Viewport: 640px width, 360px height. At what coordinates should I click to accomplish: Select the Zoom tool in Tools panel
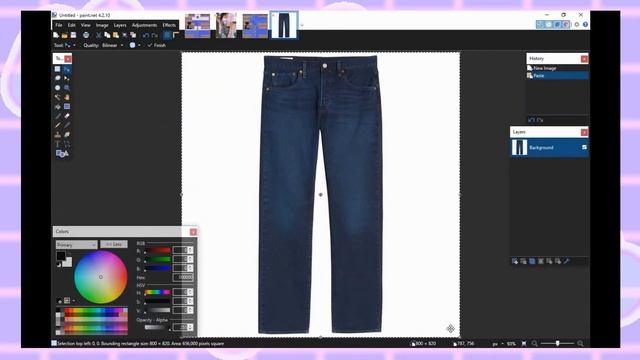(67, 88)
